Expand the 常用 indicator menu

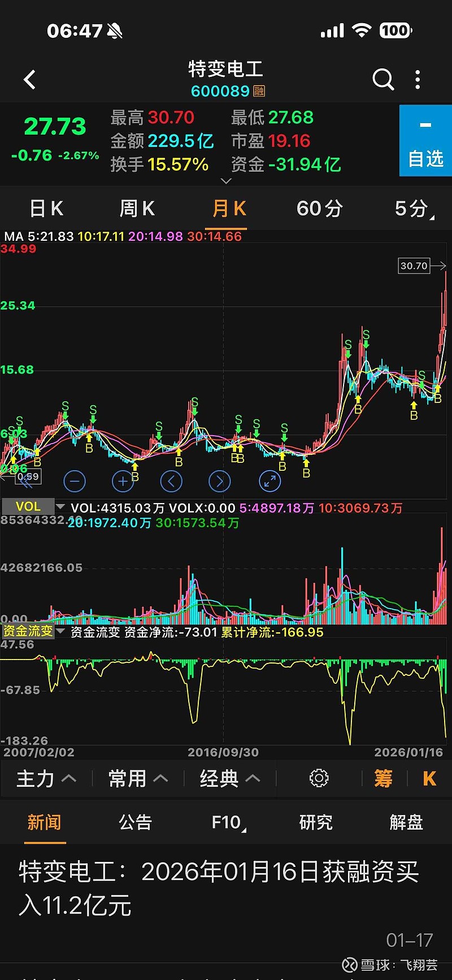coord(138,779)
